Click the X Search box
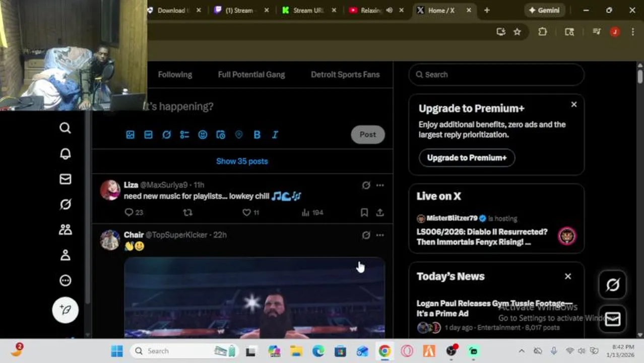The width and height of the screenshot is (644, 363). click(496, 75)
